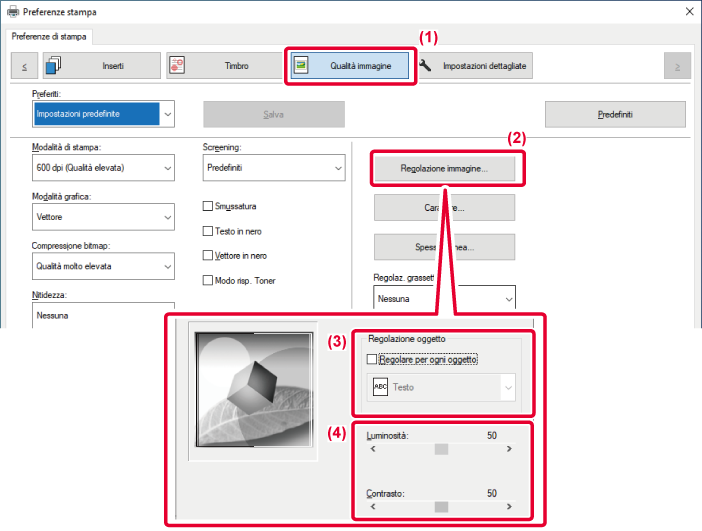The width and height of the screenshot is (702, 531).
Task: Click the Timbro stamp icon
Action: tap(178, 66)
